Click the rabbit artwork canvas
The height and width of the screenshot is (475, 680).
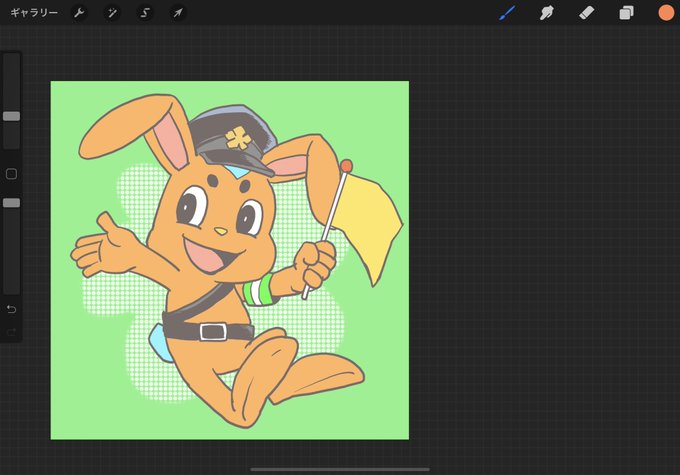(x=230, y=260)
